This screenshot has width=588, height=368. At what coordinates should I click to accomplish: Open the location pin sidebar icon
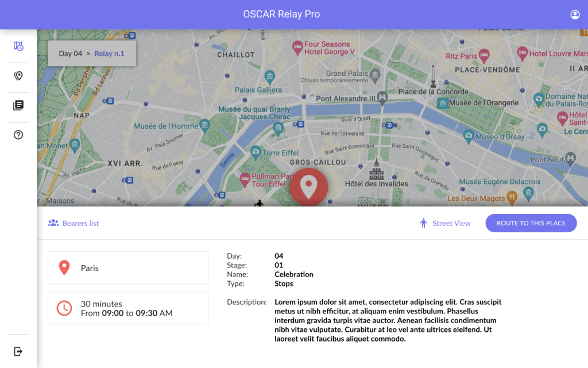click(18, 76)
